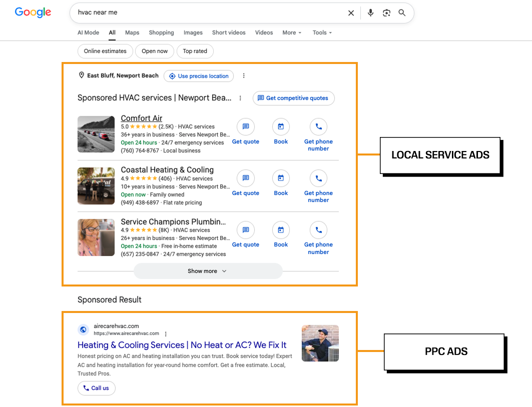Open Heating & Cooling Services ad headline
The width and height of the screenshot is (532, 407).
point(182,345)
